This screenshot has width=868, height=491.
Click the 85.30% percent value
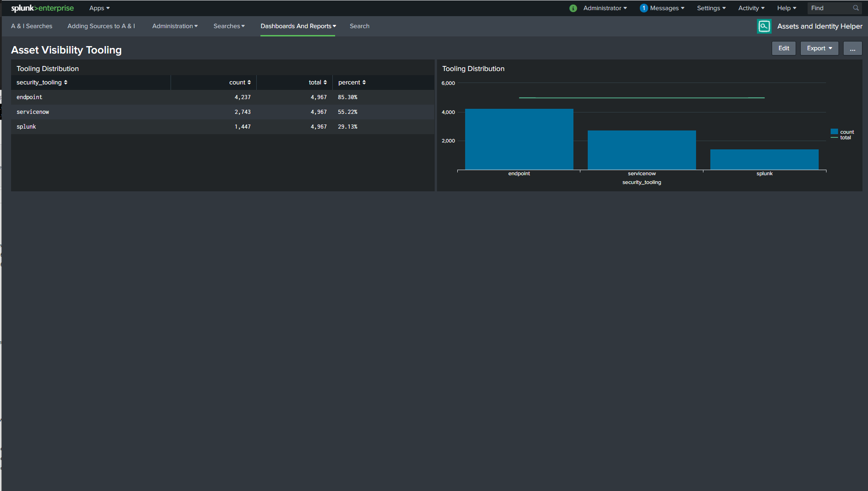pyautogui.click(x=348, y=97)
